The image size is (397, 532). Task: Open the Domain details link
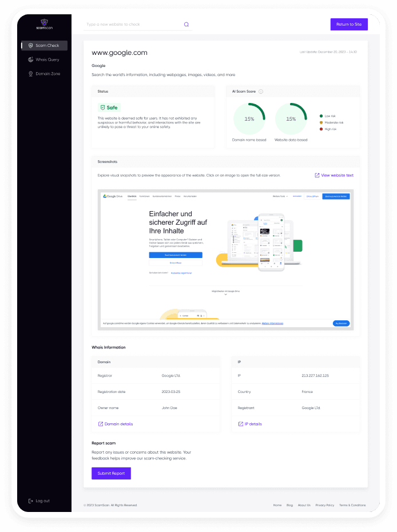[x=116, y=424]
